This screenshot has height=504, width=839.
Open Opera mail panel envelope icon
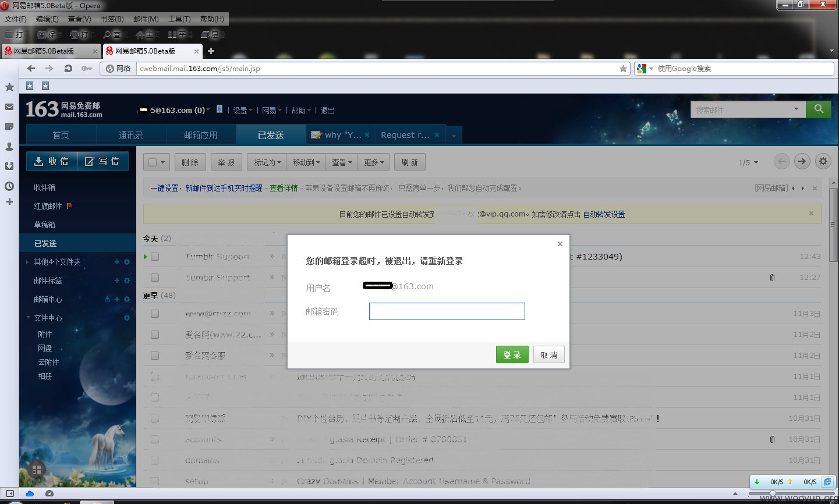9,107
